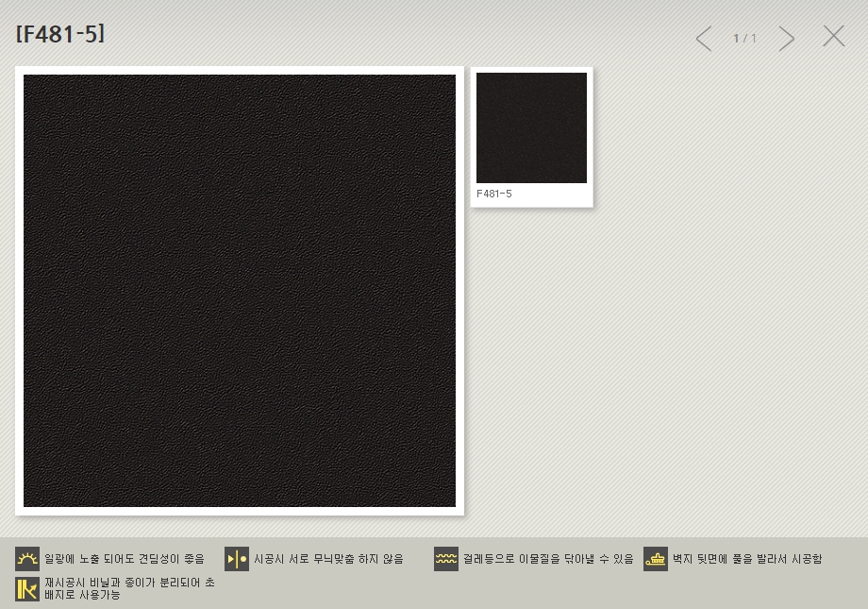Click the sunlight resistance icon

(x=27, y=559)
